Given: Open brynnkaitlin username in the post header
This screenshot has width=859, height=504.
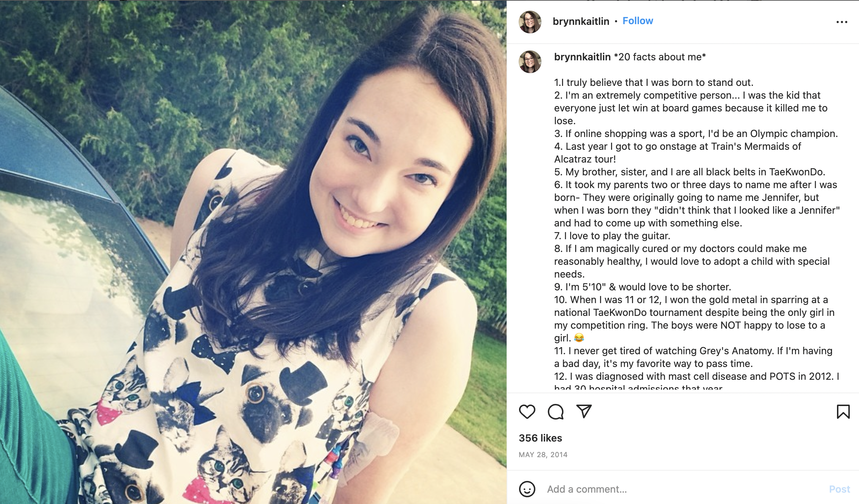Looking at the screenshot, I should pos(581,21).
